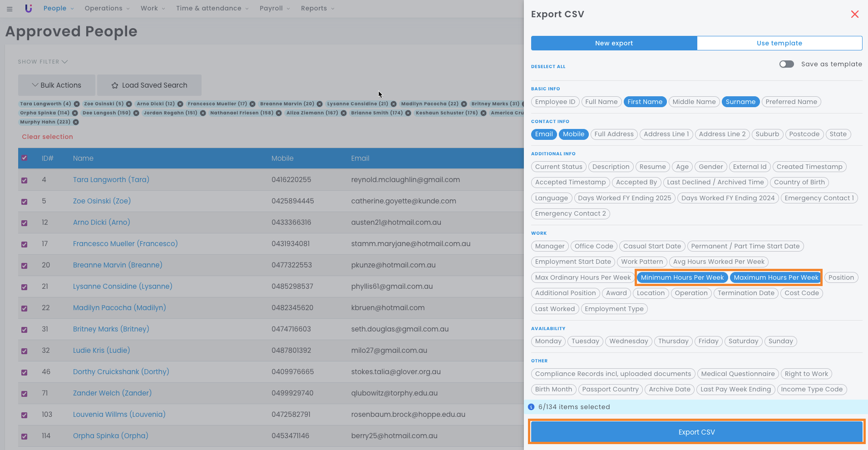This screenshot has width=868, height=450.
Task: Remove Zoe Osinski (5) chip via x icon
Action: 129,104
